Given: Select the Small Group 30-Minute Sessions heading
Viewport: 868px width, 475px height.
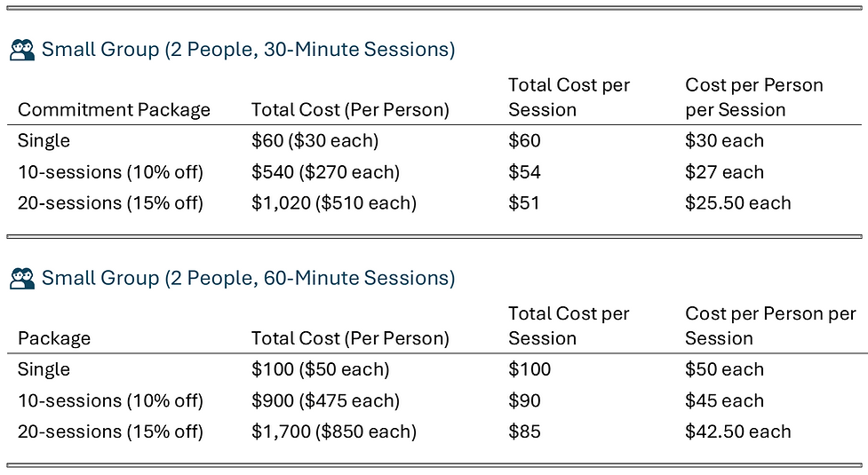Looking at the screenshot, I should click(248, 49).
